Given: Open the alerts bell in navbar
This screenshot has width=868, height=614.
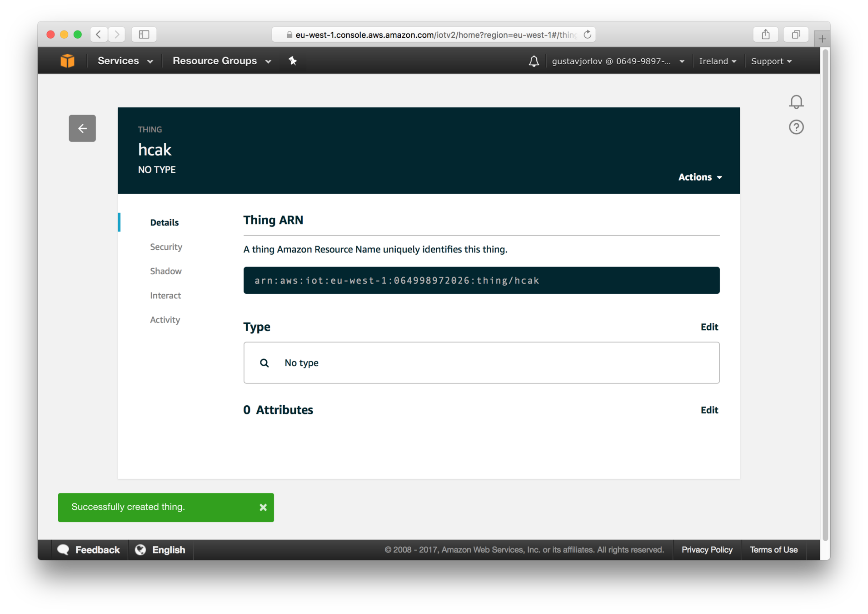Looking at the screenshot, I should coord(534,61).
